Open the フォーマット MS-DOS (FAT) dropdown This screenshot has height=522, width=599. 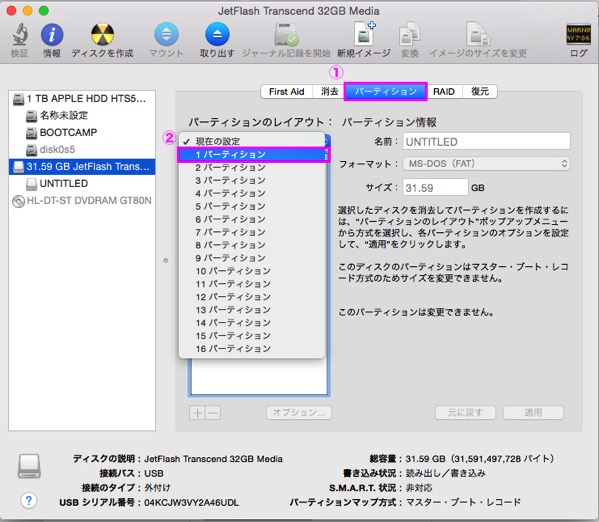(486, 164)
